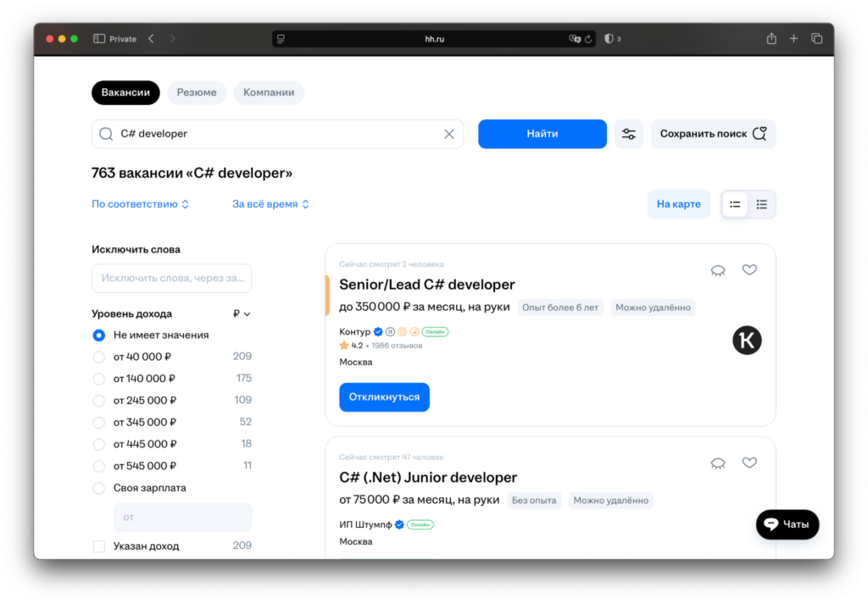Viewport: 868px width, 604px height.
Task: Open Safari share icon in toolbar
Action: [x=771, y=39]
